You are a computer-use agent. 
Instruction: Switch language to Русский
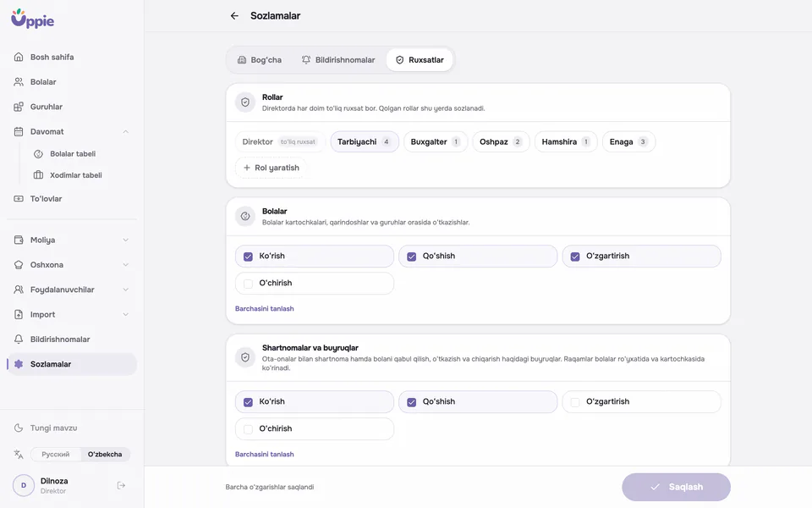coord(56,455)
